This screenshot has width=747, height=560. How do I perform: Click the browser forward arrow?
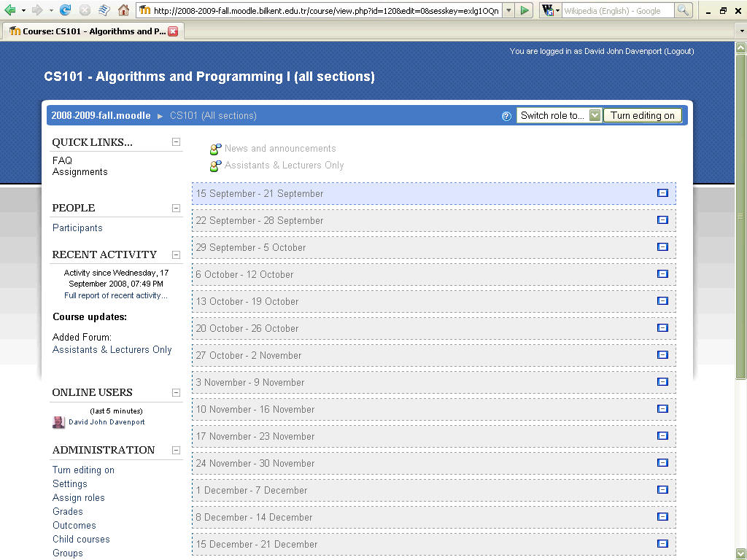[x=37, y=10]
